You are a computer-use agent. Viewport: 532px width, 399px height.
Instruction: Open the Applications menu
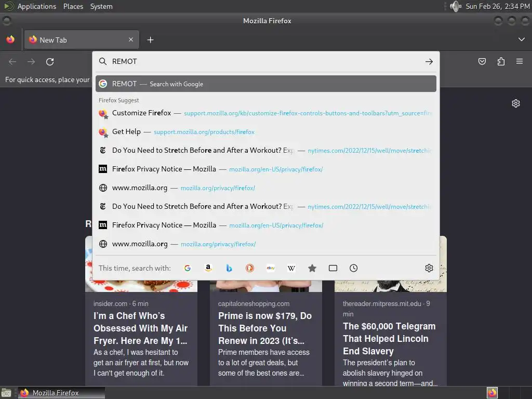click(x=37, y=6)
